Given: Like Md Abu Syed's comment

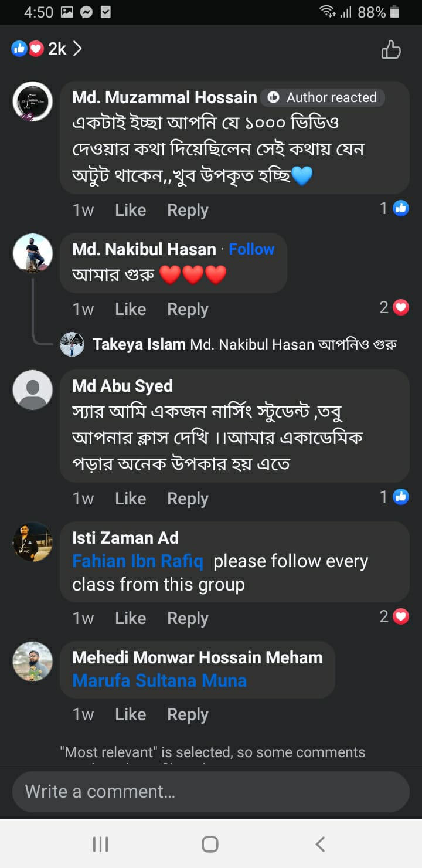Looking at the screenshot, I should pyautogui.click(x=130, y=499).
